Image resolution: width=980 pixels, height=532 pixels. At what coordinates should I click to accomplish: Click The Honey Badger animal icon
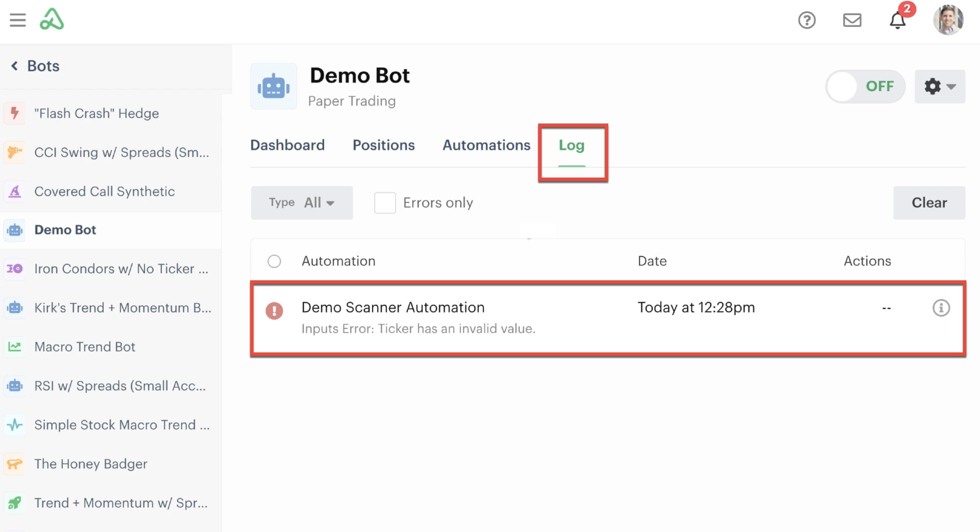(15, 464)
